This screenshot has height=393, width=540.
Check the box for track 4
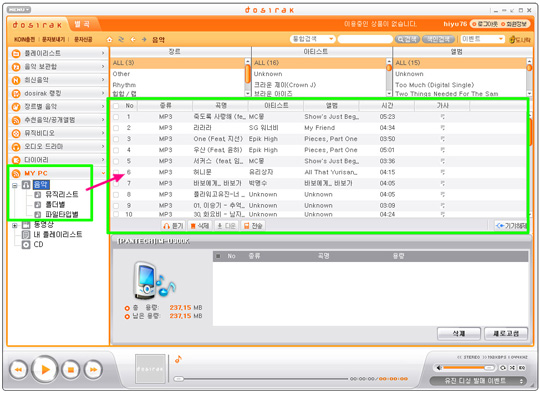pyautogui.click(x=116, y=150)
